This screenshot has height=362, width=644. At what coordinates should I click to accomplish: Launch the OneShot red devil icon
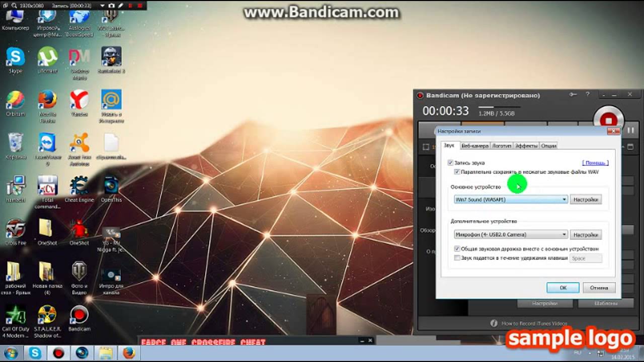point(79,232)
